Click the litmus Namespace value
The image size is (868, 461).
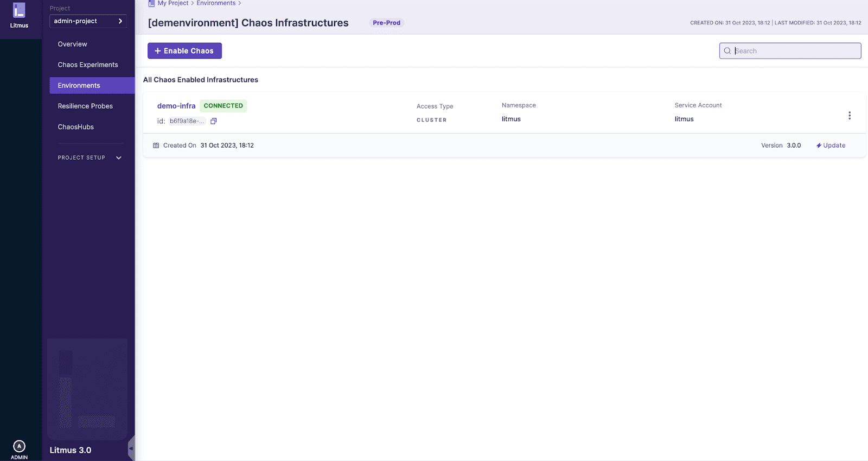tap(511, 119)
